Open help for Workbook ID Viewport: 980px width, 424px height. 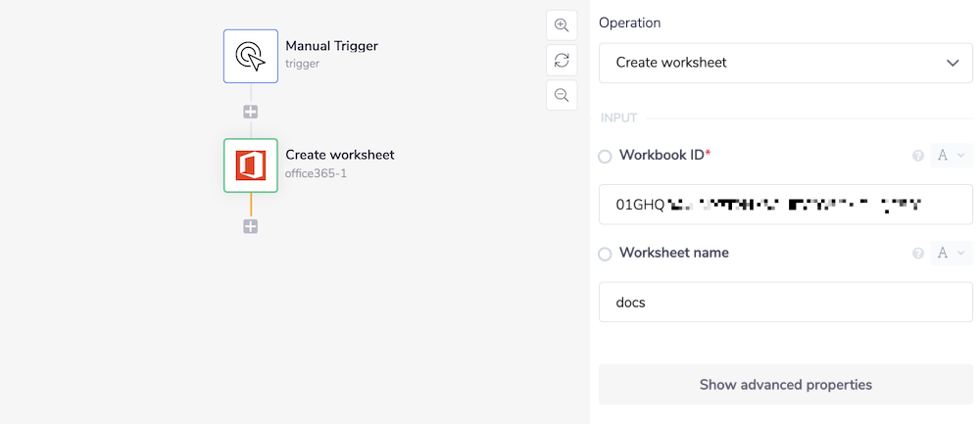[918, 156]
